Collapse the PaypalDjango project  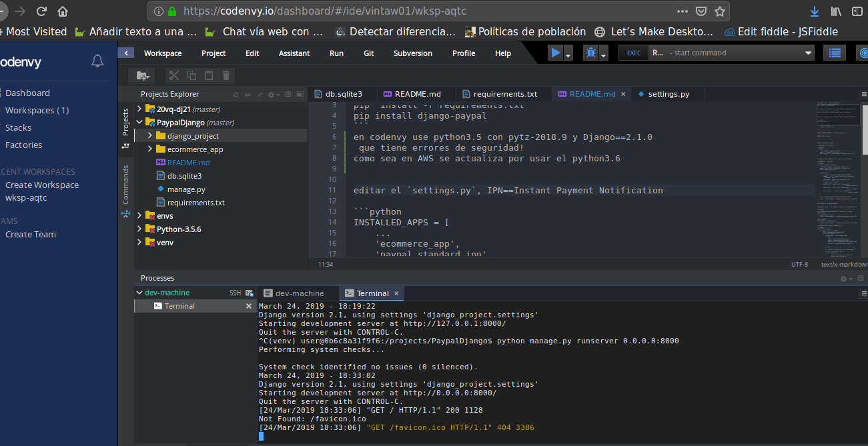(139, 123)
